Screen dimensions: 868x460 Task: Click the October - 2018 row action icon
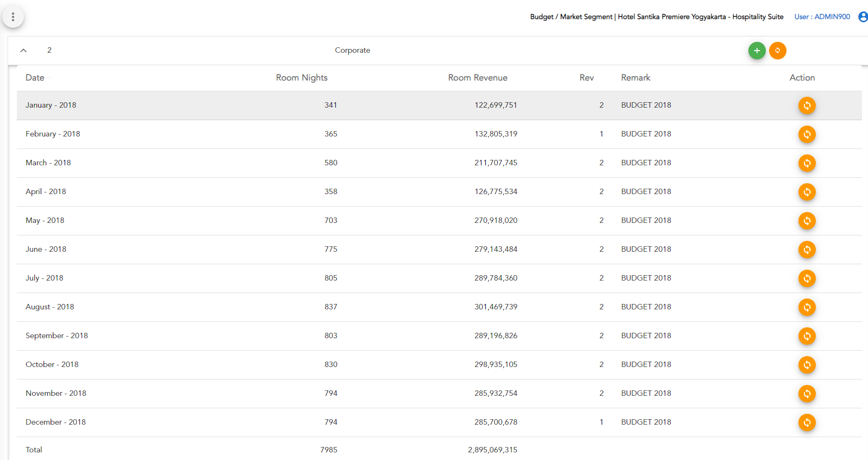(807, 365)
